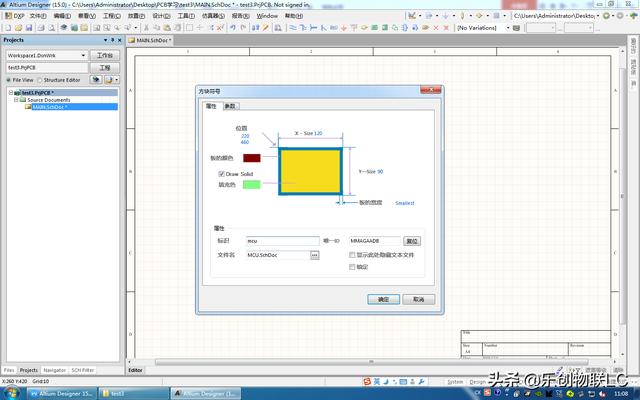Click the designator field containing mcu
640x400 pixels.
click(282, 241)
